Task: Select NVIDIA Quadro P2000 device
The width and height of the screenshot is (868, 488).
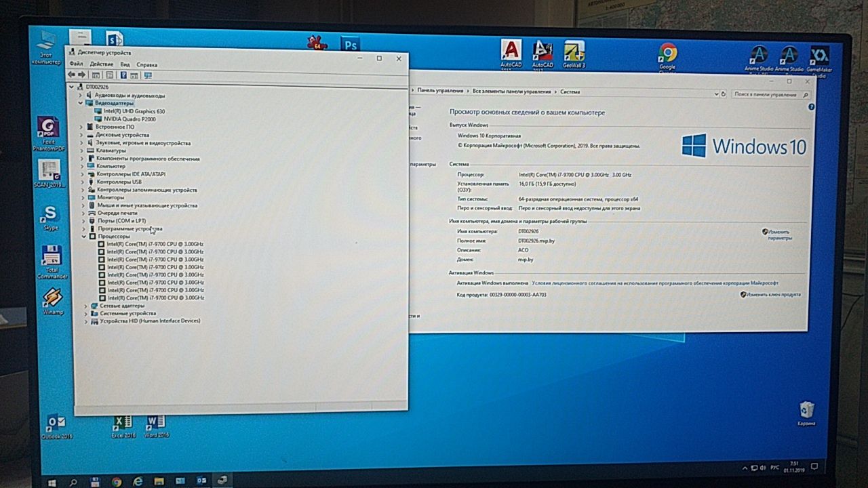Action: click(x=125, y=119)
